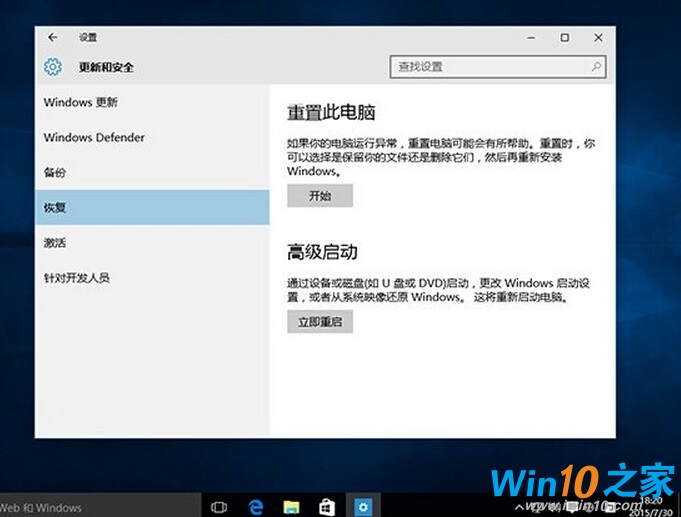Image resolution: width=681 pixels, height=517 pixels.
Task: Select 恢复 in the sidebar
Action: [x=152, y=207]
